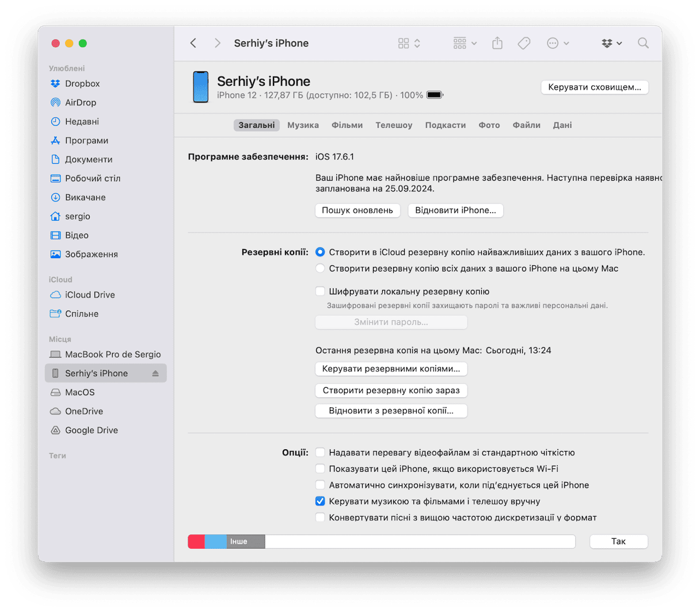Click Відновити iPhone button
Image resolution: width=700 pixels, height=612 pixels.
455,211
